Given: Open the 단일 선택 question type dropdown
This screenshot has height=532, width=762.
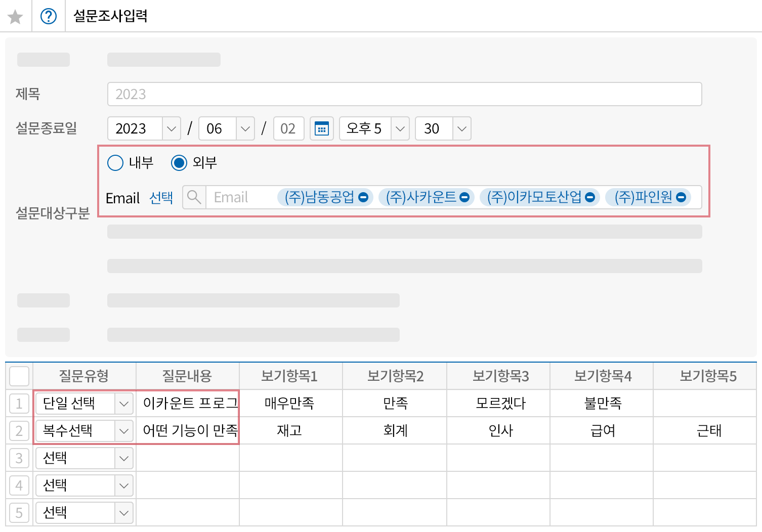Looking at the screenshot, I should 123,404.
